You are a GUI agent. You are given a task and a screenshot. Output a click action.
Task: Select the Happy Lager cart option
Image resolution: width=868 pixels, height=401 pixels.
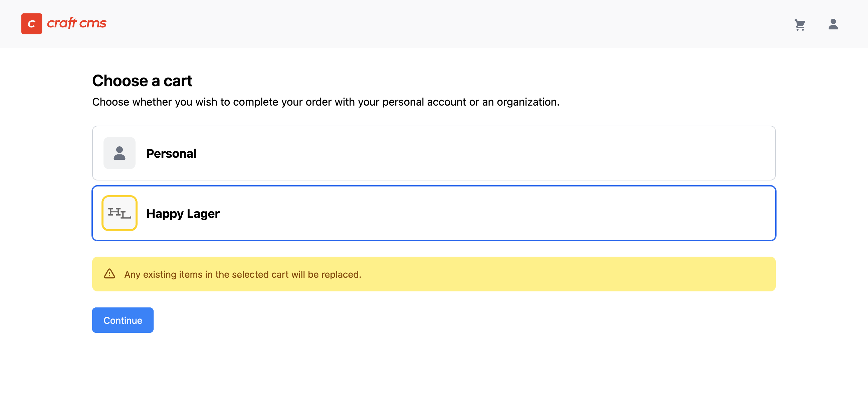coord(434,213)
